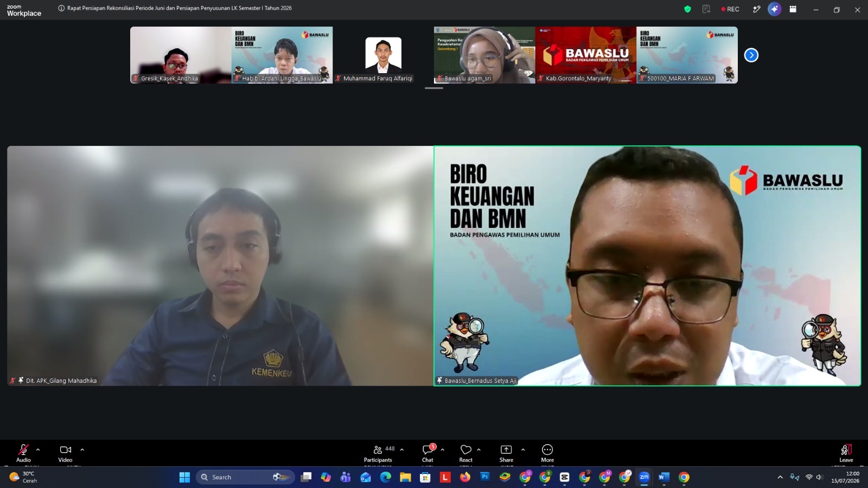Viewport: 868px width, 488px height.
Task: Click the green encryption shield icon
Action: (687, 9)
